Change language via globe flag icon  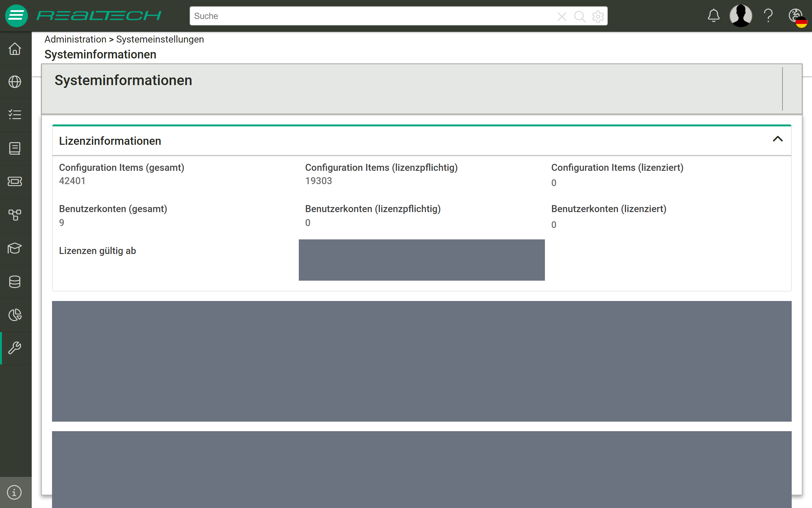click(798, 17)
